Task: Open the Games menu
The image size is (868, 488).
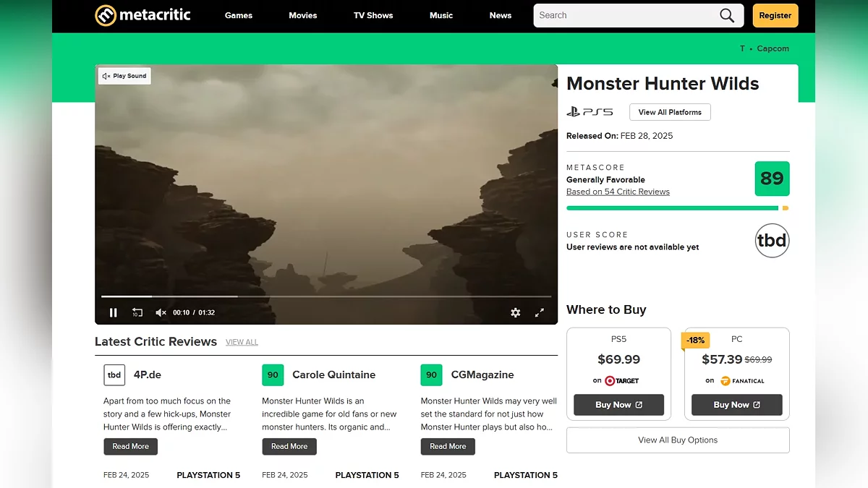Action: (x=239, y=16)
